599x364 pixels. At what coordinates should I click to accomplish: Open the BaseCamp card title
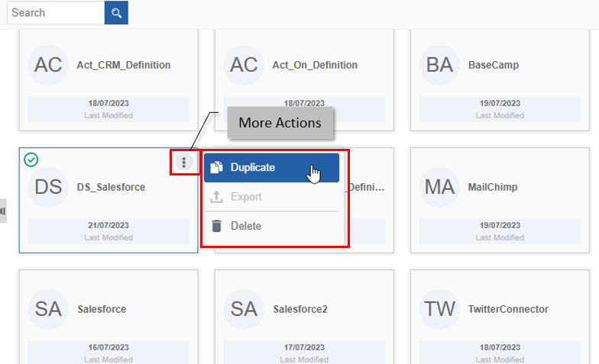point(494,65)
